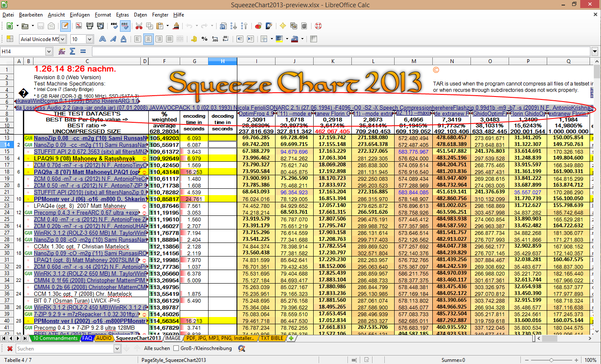This screenshot has width=601, height=364.
Task: Open the Print Preview icon
Action: [100, 26]
